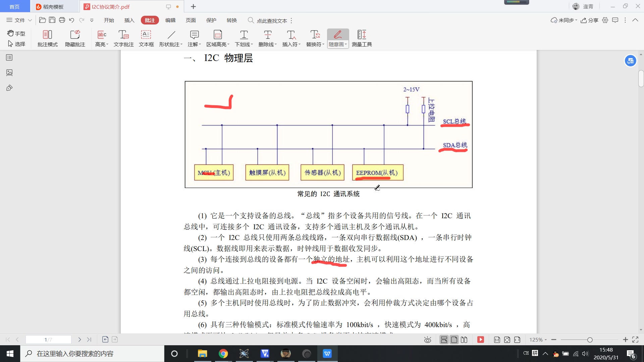Select the region highlight tool
Screen dimensions: 644x362
217,38
